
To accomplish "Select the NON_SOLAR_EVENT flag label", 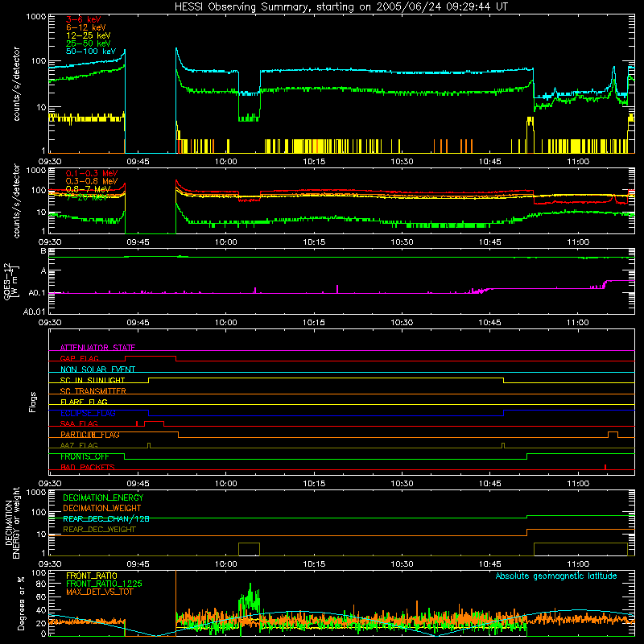I will pyautogui.click(x=97, y=369).
